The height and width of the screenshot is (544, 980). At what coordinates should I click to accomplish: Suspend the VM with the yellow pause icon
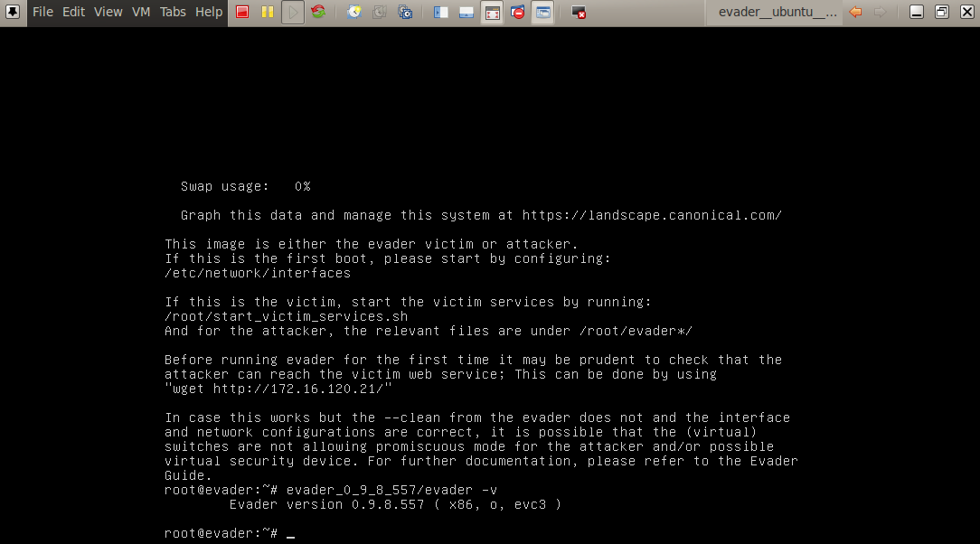click(268, 13)
